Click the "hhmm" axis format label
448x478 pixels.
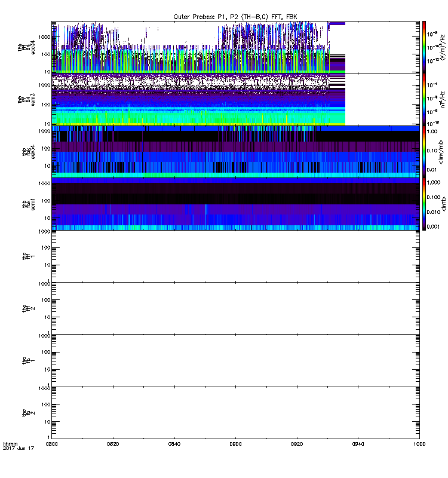(x=11, y=444)
